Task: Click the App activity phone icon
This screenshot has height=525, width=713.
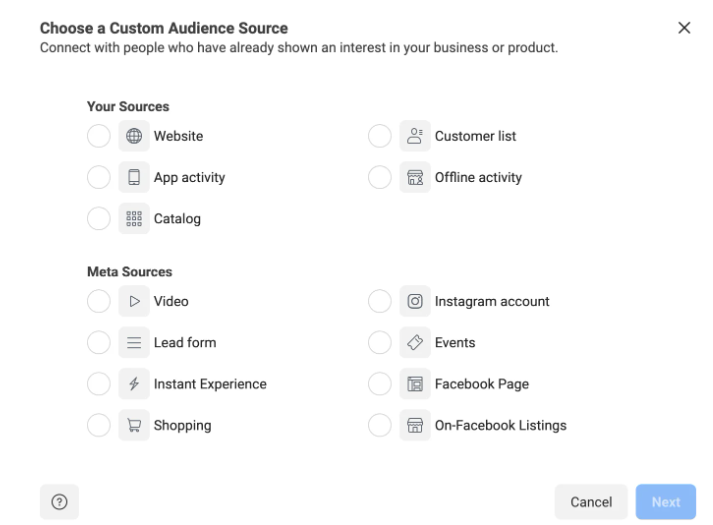Action: coord(133,178)
